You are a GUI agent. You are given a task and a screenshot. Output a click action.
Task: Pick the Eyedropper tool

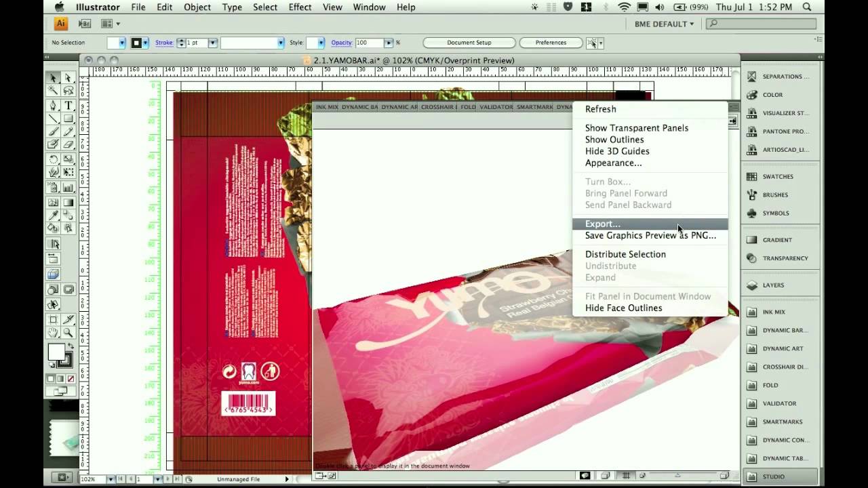(x=53, y=215)
